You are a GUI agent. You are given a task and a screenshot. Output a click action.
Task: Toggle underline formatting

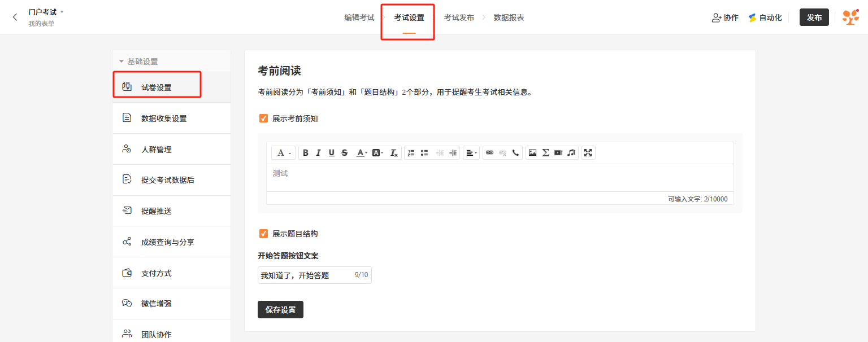coord(332,153)
